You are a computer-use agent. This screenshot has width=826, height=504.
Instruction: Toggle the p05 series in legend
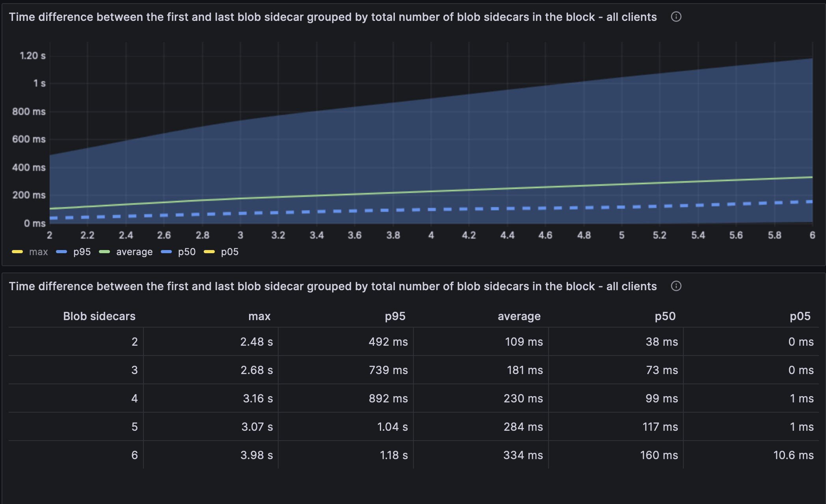[229, 252]
